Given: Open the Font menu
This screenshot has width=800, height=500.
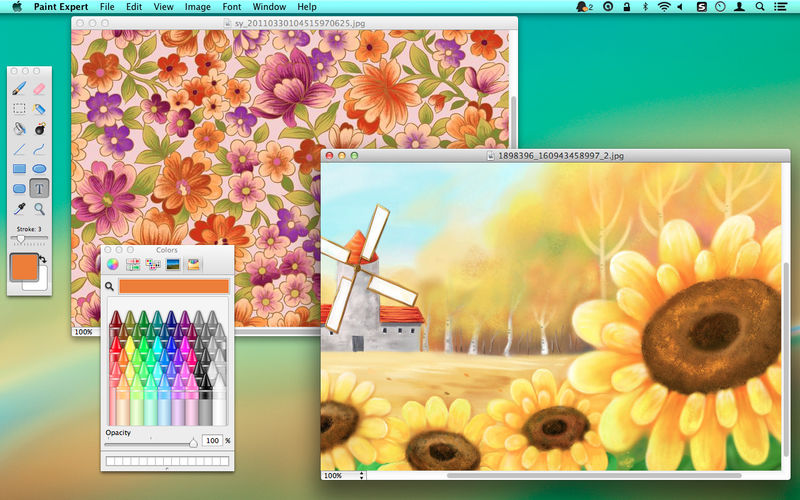Looking at the screenshot, I should tap(232, 7).
